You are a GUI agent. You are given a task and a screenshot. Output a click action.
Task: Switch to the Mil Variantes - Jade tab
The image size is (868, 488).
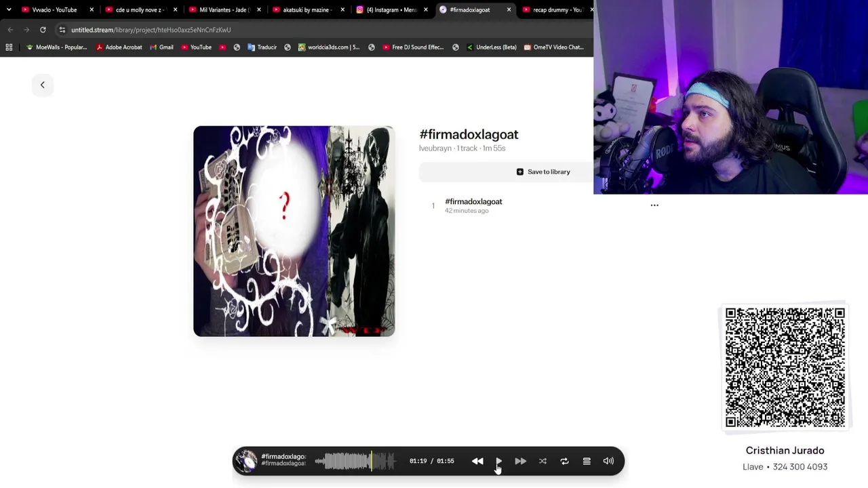223,9
